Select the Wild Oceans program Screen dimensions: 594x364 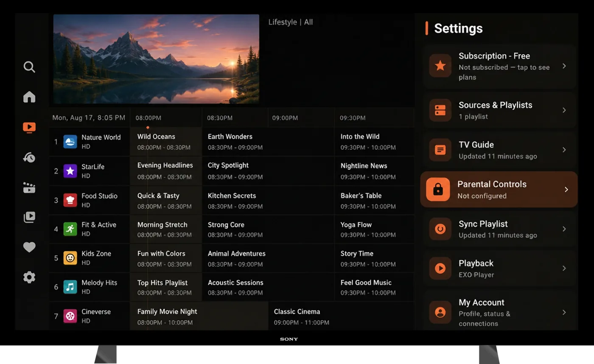[166, 142]
